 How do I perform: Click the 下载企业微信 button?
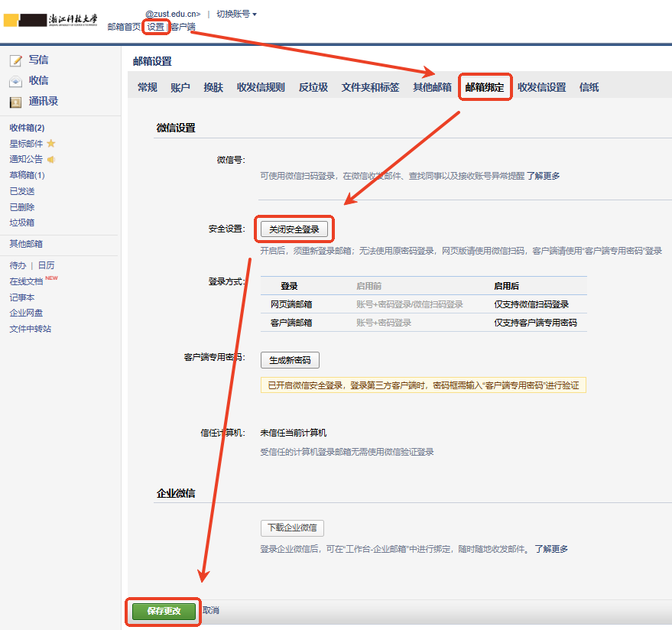click(x=292, y=528)
